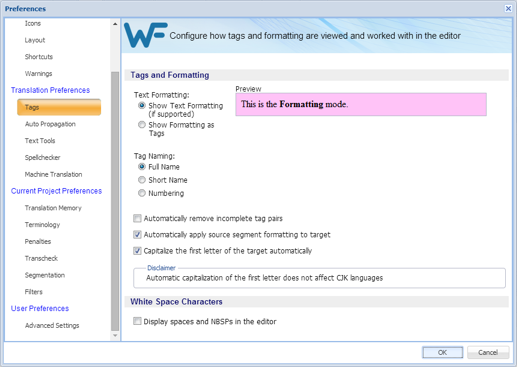
Task: Click scroll up arrow in sidebar
Action: [x=115, y=24]
